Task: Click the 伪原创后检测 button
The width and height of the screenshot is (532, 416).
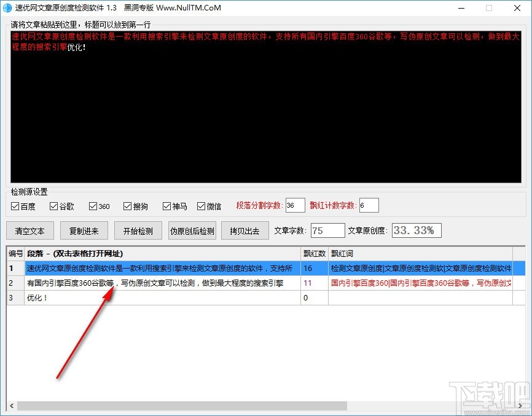Action: point(192,230)
